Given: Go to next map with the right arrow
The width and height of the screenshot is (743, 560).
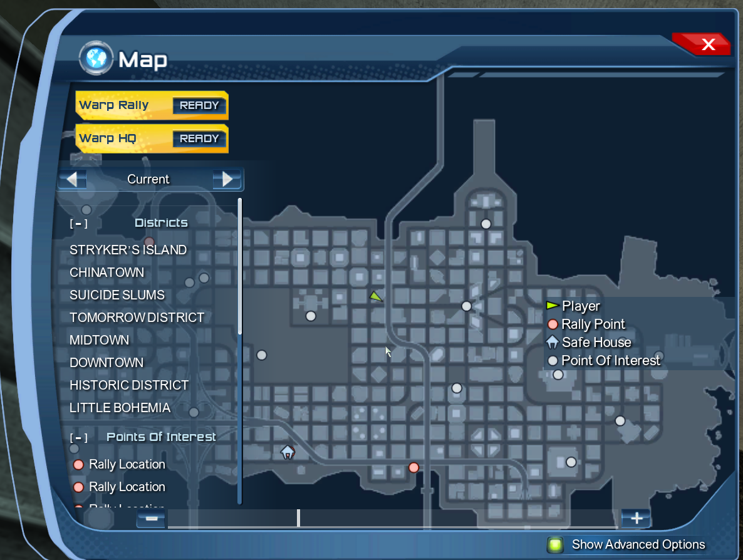Looking at the screenshot, I should [227, 179].
